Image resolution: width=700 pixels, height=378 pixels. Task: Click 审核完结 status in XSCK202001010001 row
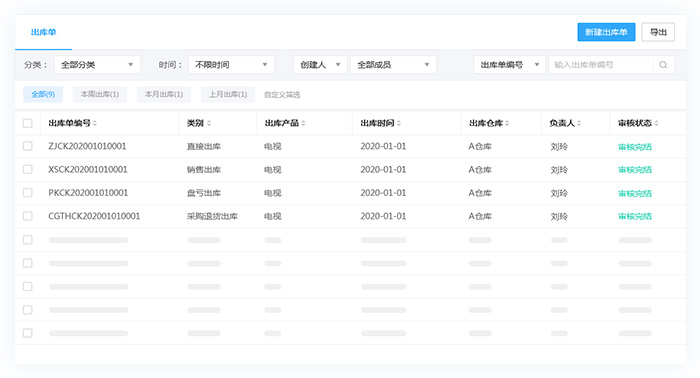(635, 170)
